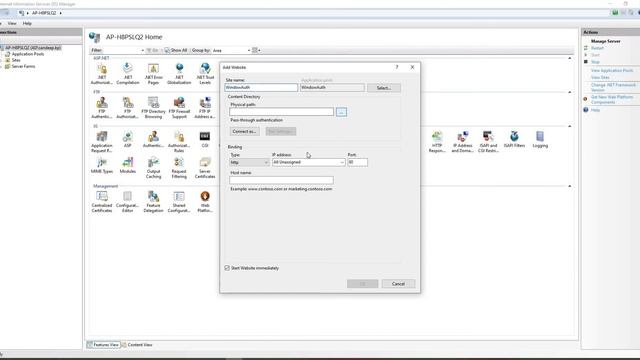Click the Connect as... button
This screenshot has height=360, width=640.
click(244, 131)
